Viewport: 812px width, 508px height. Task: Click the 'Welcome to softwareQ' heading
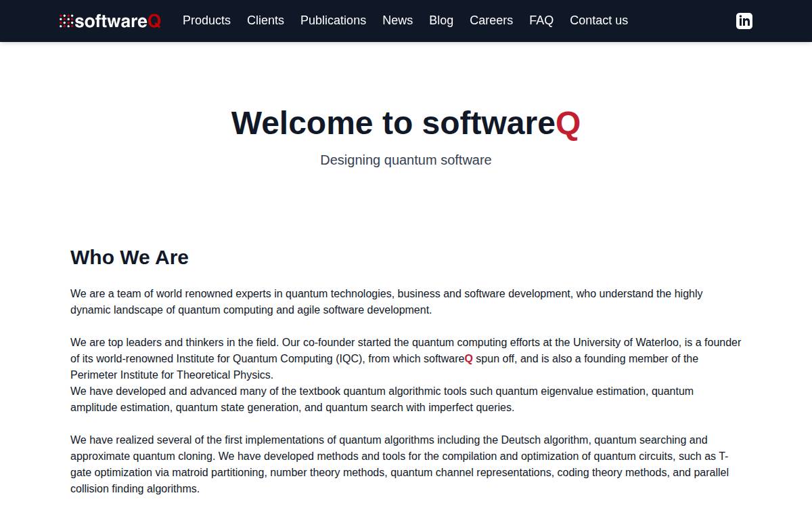pos(406,123)
